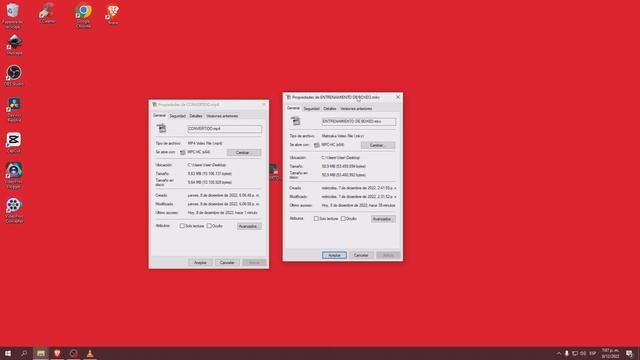Click the ENTRENAMIENTO DE BOXEO.mkv filename field
This screenshot has width=640, height=360.
pos(358,121)
